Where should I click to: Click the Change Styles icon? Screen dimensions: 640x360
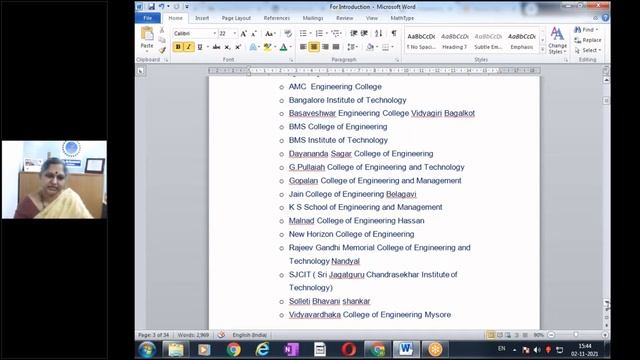[x=557, y=40]
